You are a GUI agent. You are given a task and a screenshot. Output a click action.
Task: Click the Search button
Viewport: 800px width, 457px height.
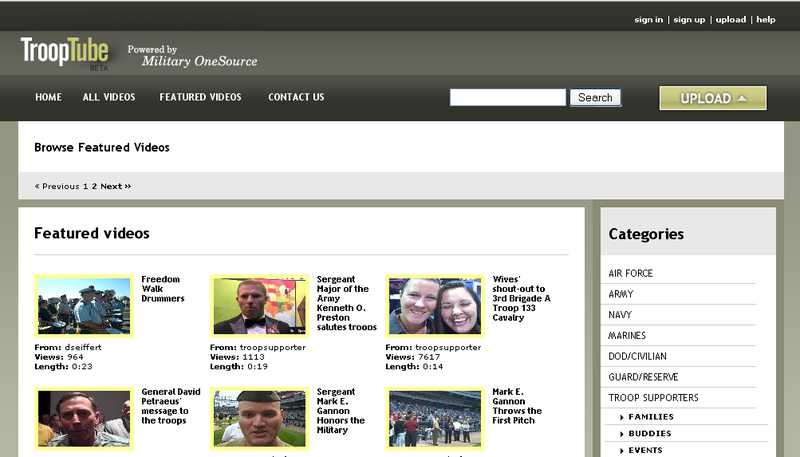pos(595,97)
